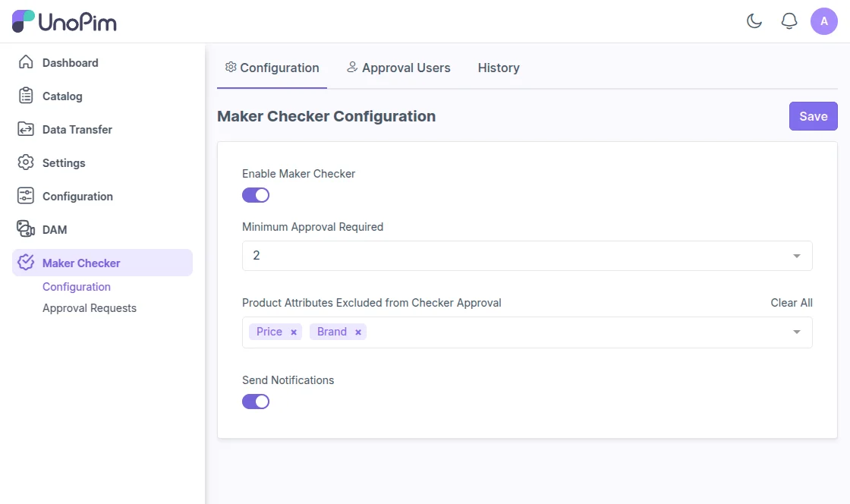Click the DAM media icon
The width and height of the screenshot is (850, 504).
[26, 228]
